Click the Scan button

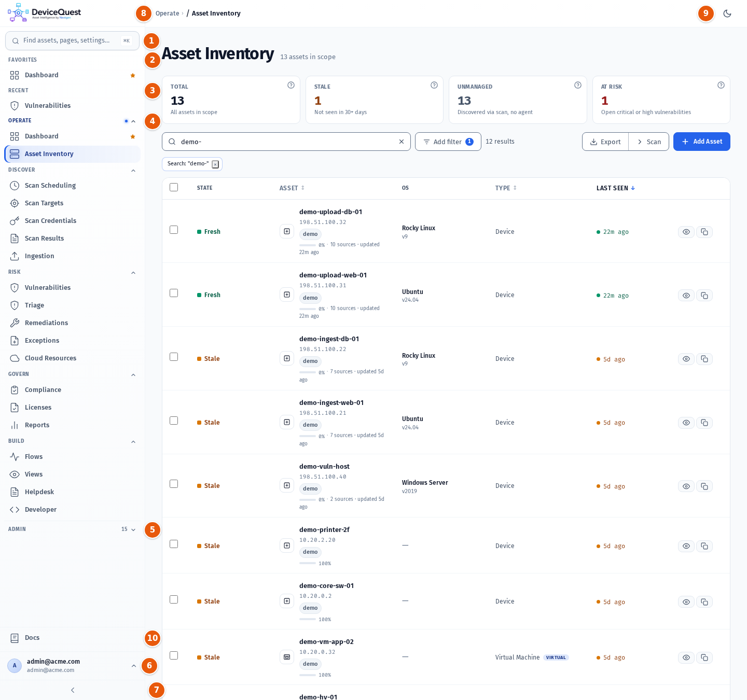pyautogui.click(x=648, y=142)
